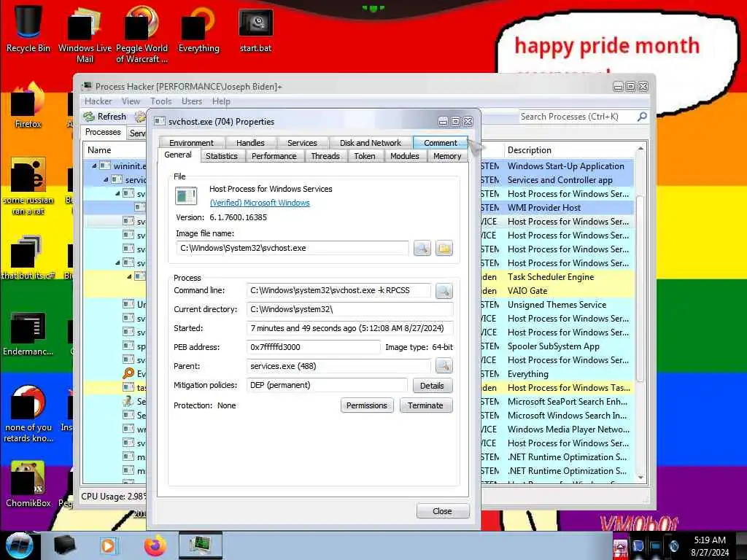The width and height of the screenshot is (747, 560).
Task: Collapse svchost node above WMI Provider Host
Action: tap(117, 194)
